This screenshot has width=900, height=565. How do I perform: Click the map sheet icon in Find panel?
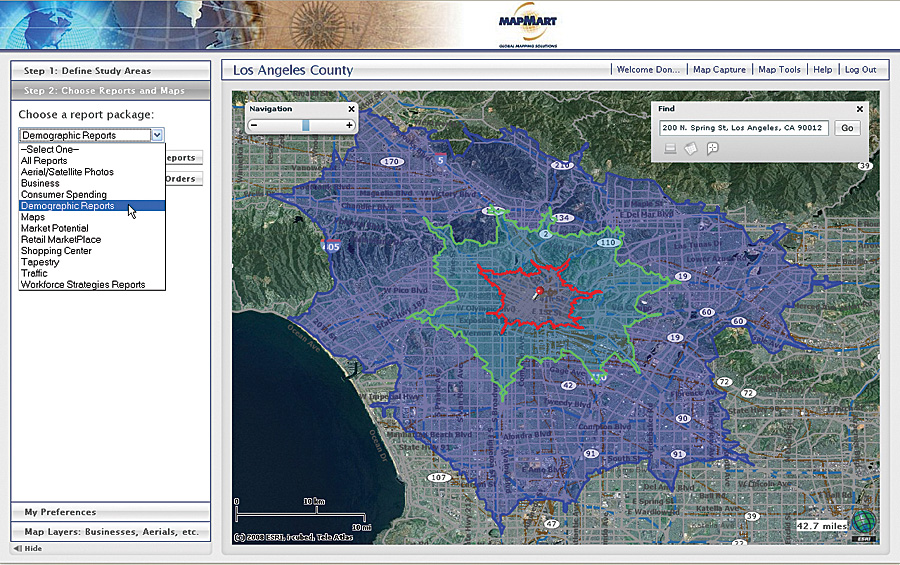coord(691,149)
